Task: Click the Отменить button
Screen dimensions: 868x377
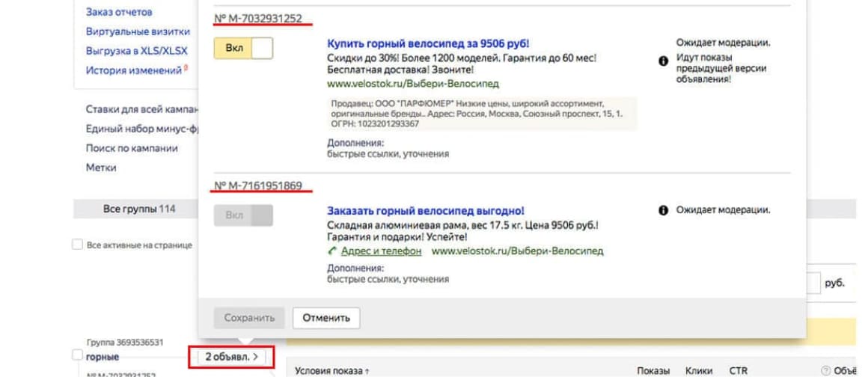Action: click(x=325, y=317)
